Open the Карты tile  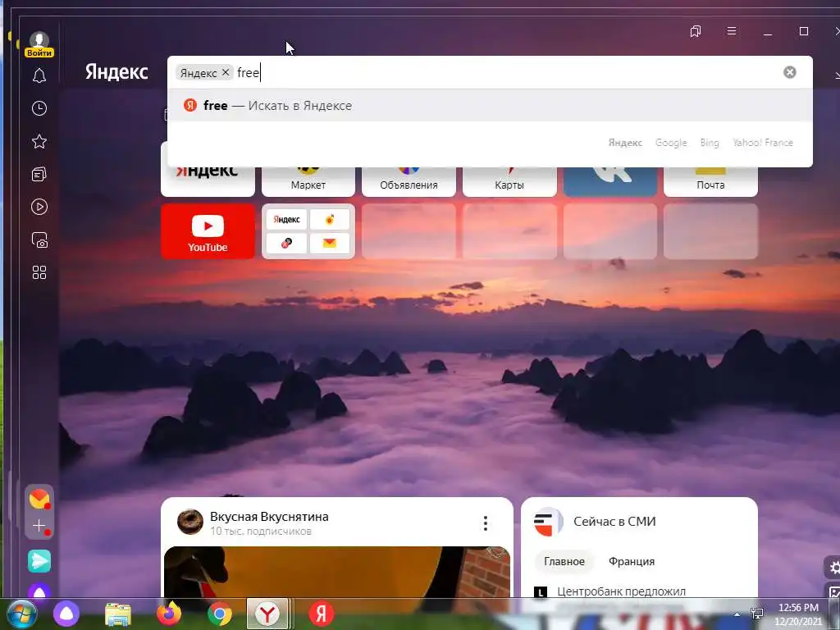(x=509, y=181)
